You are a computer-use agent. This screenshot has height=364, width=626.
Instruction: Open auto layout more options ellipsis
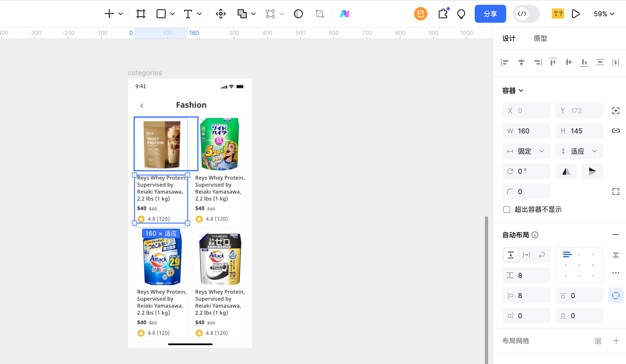[616, 273]
